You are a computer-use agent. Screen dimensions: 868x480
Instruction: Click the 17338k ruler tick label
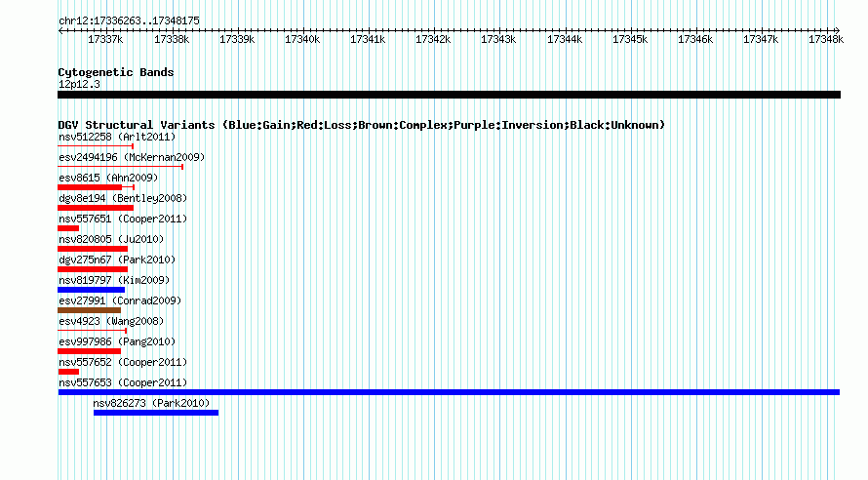point(172,39)
